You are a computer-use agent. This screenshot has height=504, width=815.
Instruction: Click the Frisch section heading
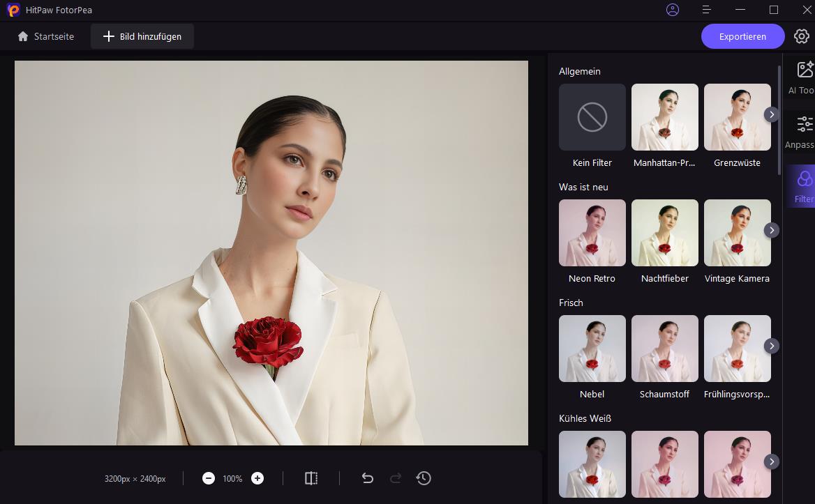pyautogui.click(x=571, y=303)
